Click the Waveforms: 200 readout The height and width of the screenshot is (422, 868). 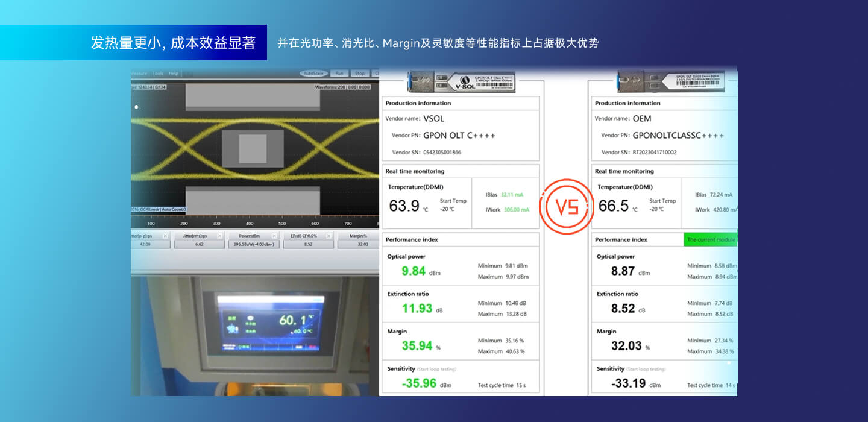(x=342, y=87)
